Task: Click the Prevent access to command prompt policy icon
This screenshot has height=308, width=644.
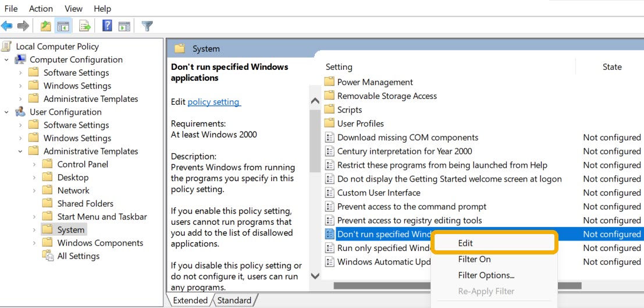Action: click(329, 207)
